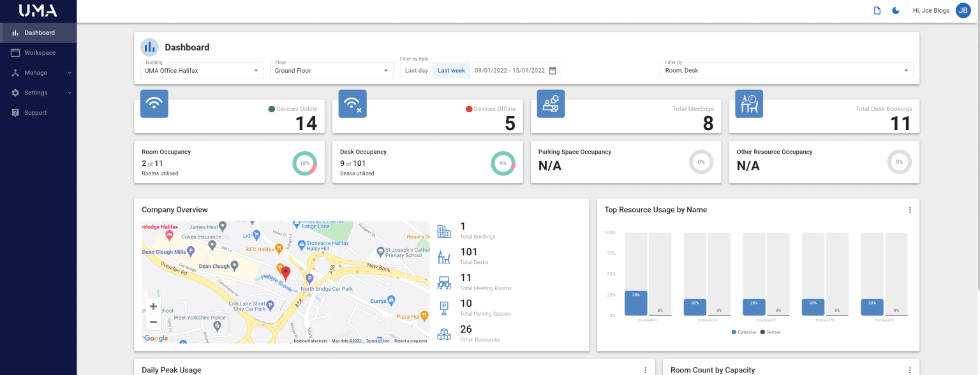Zoom in on the map

pyautogui.click(x=153, y=307)
